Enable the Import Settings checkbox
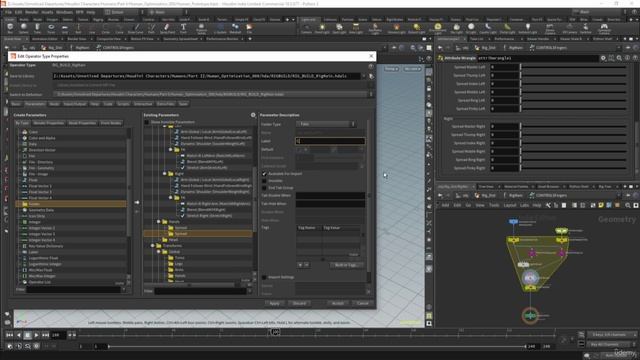 pos(264,277)
